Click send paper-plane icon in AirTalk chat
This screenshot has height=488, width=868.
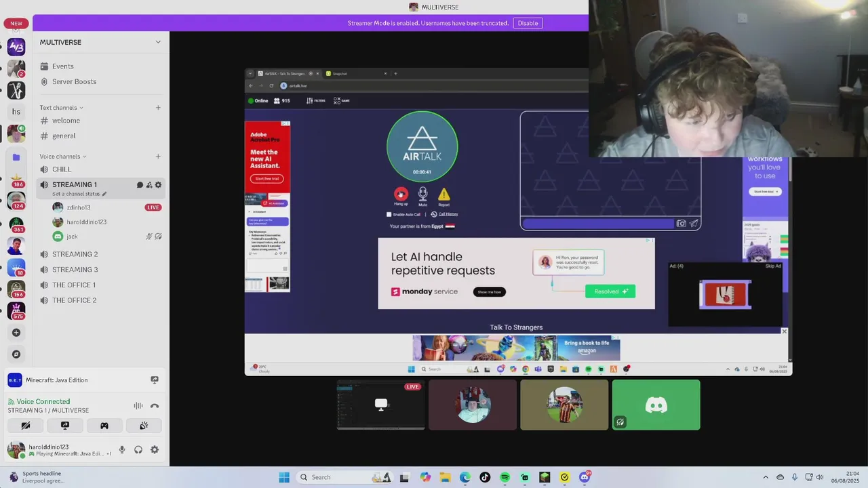click(694, 223)
